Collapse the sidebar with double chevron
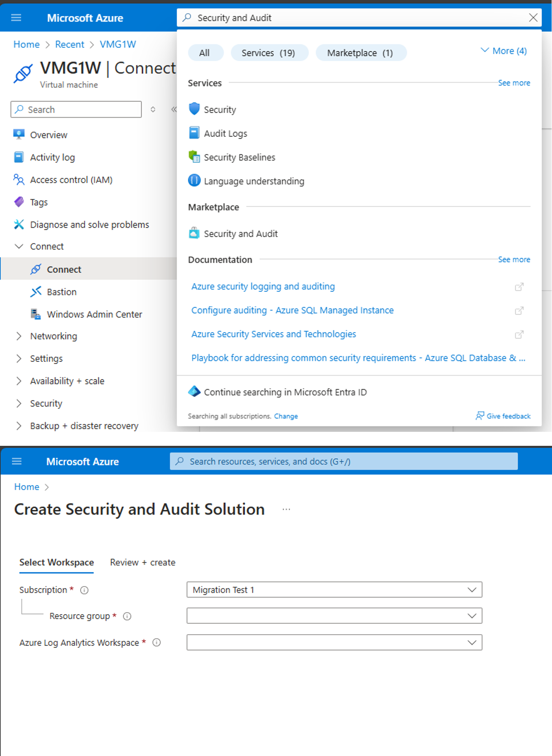Image resolution: width=552 pixels, height=756 pixels. [x=173, y=109]
